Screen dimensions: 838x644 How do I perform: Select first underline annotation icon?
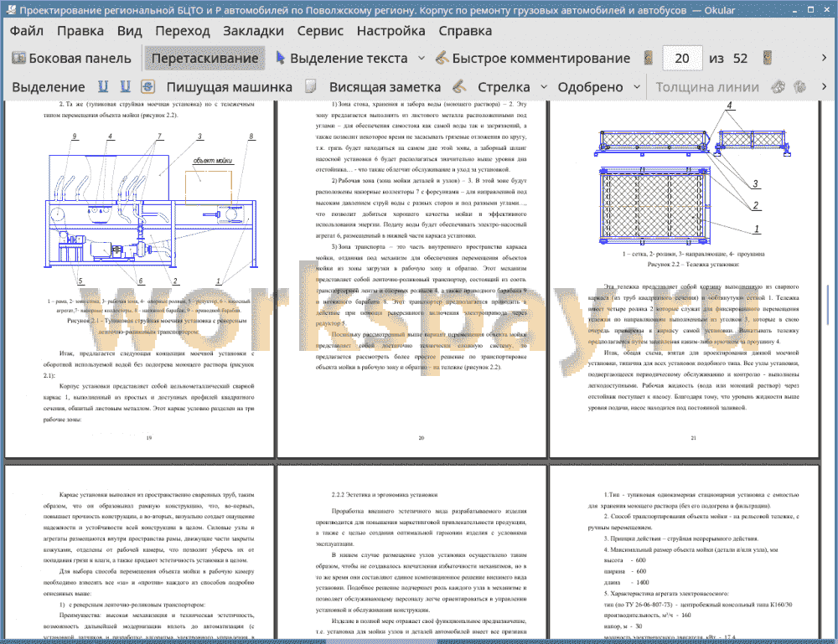click(x=103, y=86)
